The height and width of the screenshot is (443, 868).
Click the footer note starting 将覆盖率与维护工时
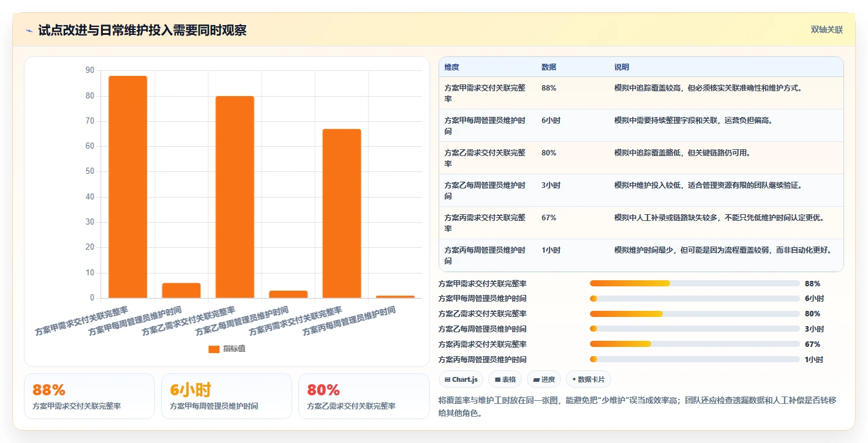click(638, 407)
